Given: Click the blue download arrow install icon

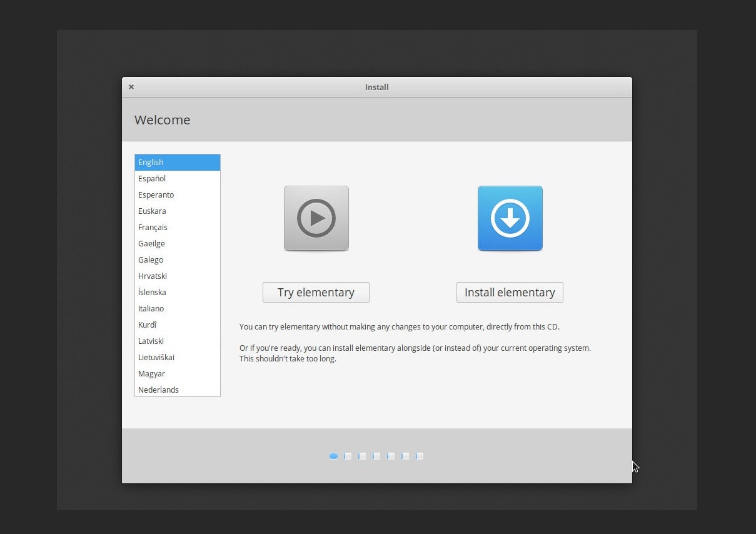Looking at the screenshot, I should pos(510,218).
